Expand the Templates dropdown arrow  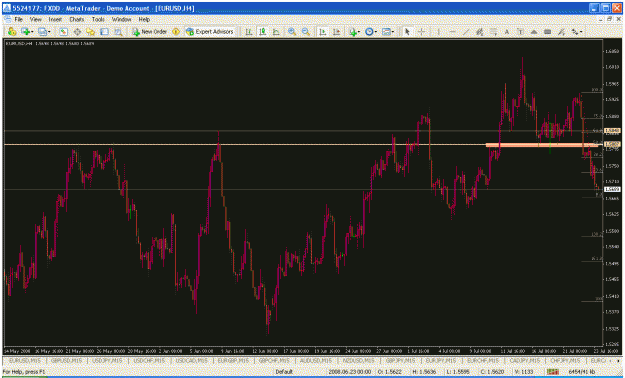pyautogui.click(x=393, y=32)
